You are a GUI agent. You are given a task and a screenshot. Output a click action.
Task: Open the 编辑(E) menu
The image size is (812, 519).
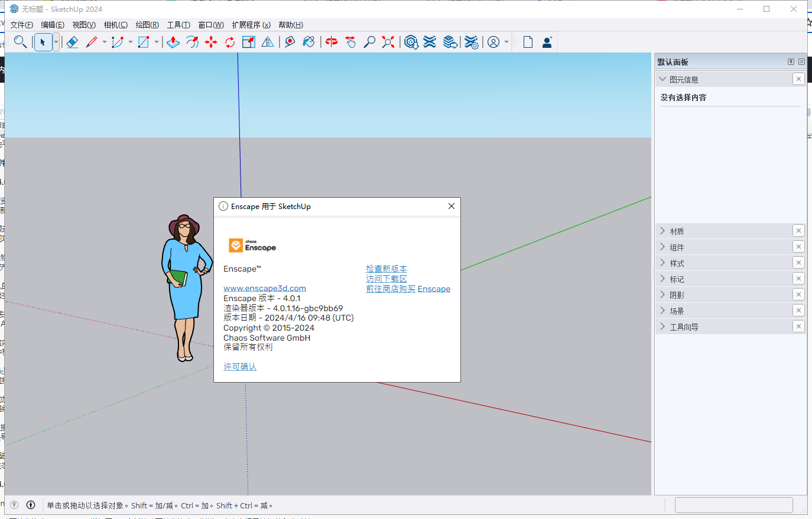pos(53,25)
